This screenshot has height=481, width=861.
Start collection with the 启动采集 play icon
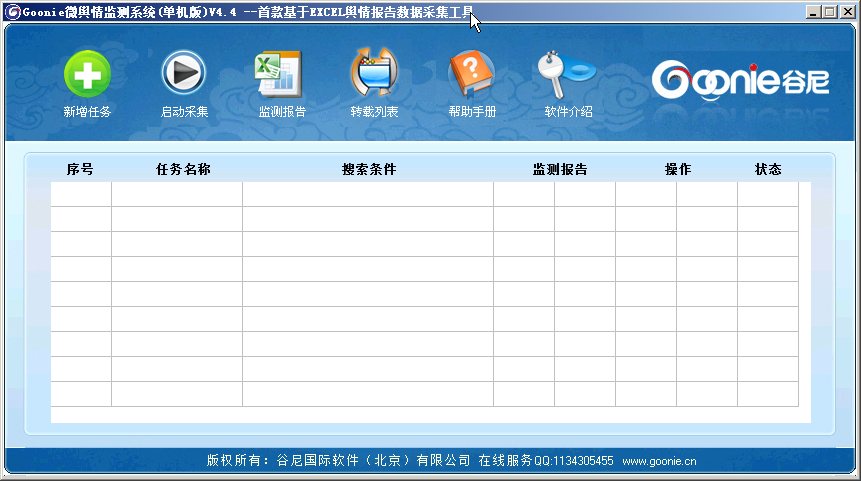coord(184,75)
